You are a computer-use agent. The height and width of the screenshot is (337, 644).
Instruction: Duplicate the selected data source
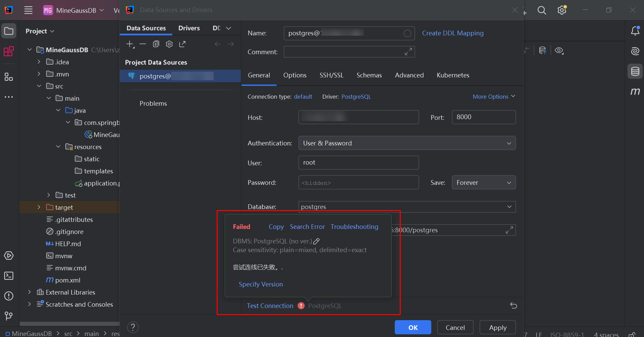pos(156,44)
